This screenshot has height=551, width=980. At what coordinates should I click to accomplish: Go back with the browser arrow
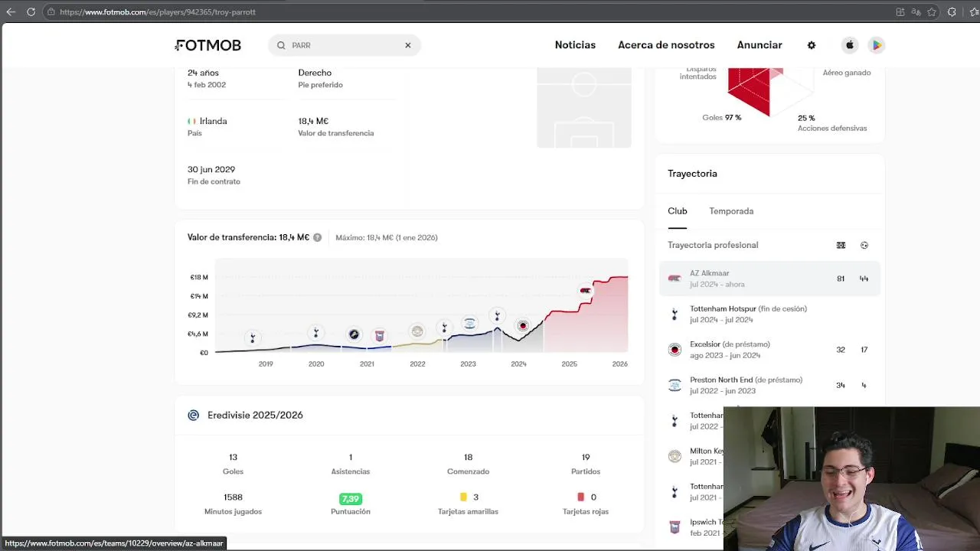[x=11, y=11]
